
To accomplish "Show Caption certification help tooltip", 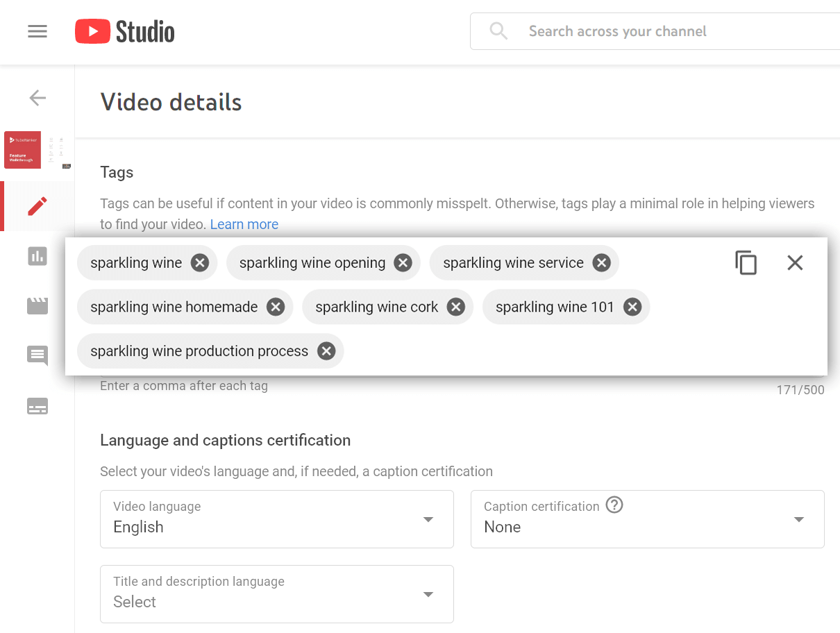I will [614, 505].
